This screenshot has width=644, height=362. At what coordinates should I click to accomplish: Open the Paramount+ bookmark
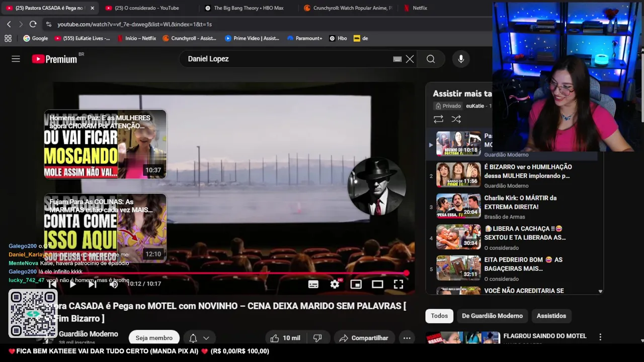click(x=304, y=38)
